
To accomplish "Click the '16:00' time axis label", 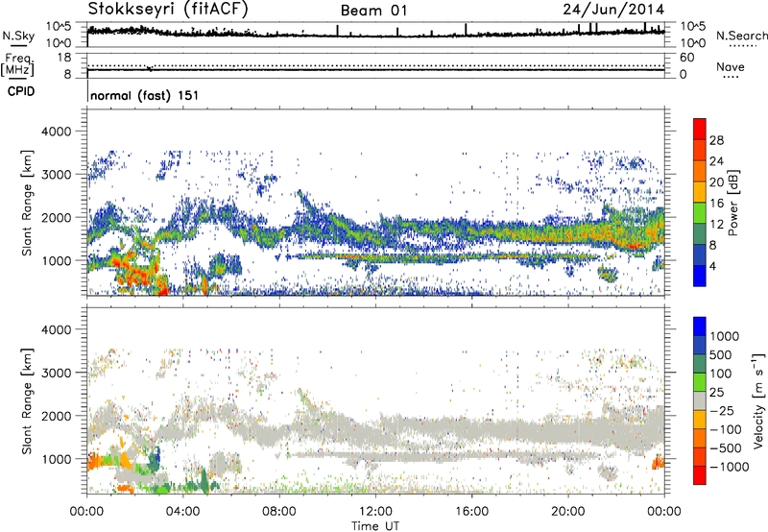I will point(472,512).
